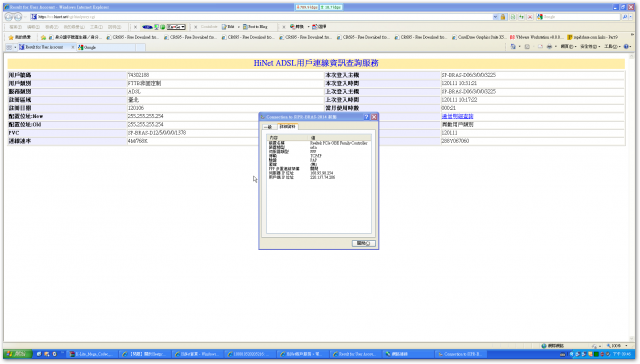
Task: Open the zoom level 100% control
Action: 617,346
